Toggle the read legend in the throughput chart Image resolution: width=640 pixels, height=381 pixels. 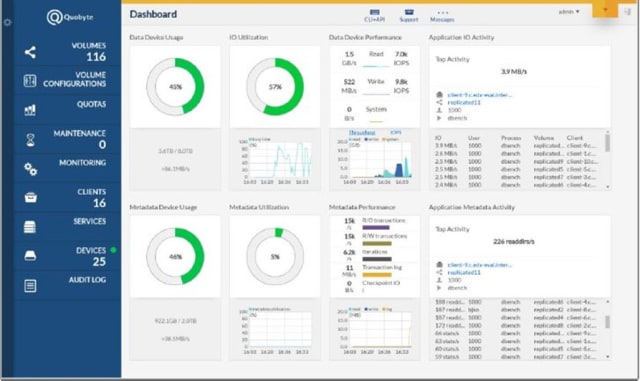[355, 139]
